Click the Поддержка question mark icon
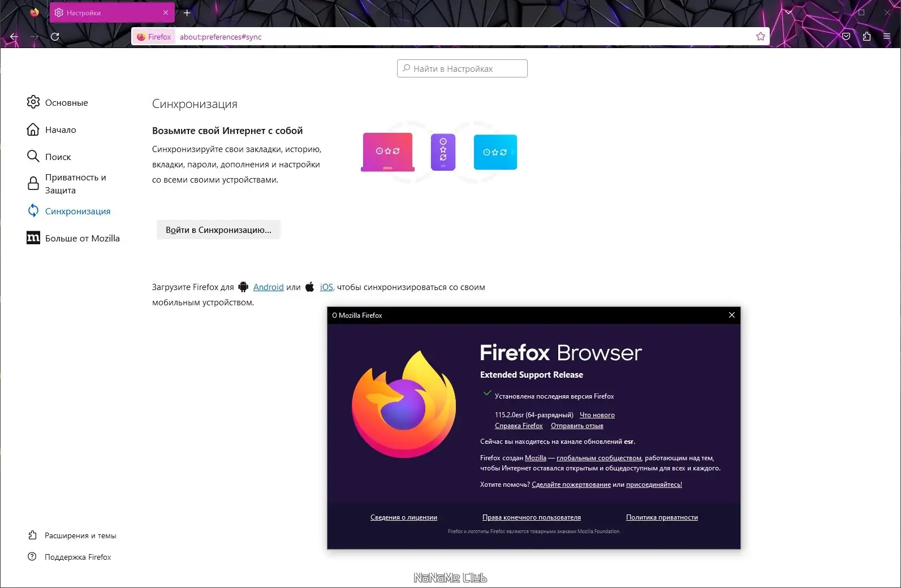This screenshot has width=901, height=588. pyautogui.click(x=32, y=556)
